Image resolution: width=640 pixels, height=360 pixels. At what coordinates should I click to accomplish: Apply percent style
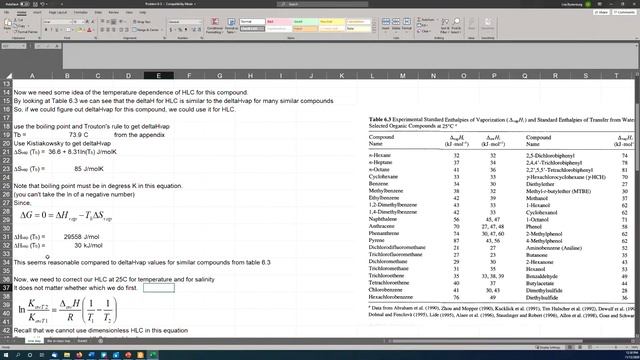[180, 30]
